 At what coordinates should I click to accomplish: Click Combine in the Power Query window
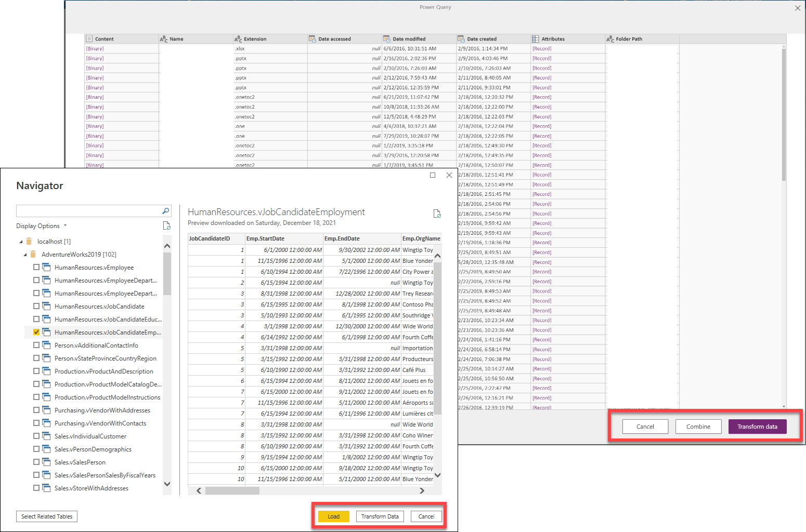point(698,427)
